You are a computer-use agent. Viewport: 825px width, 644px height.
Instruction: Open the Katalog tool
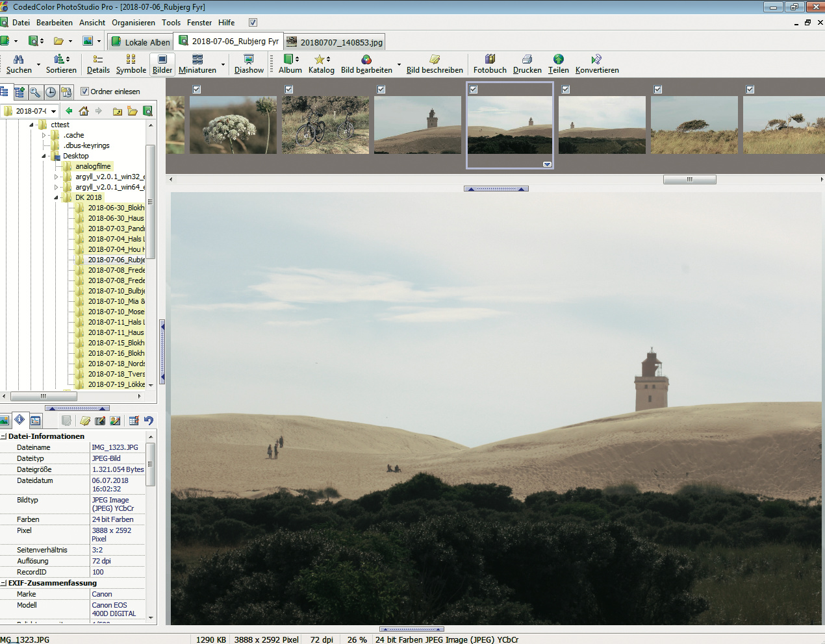tap(321, 64)
